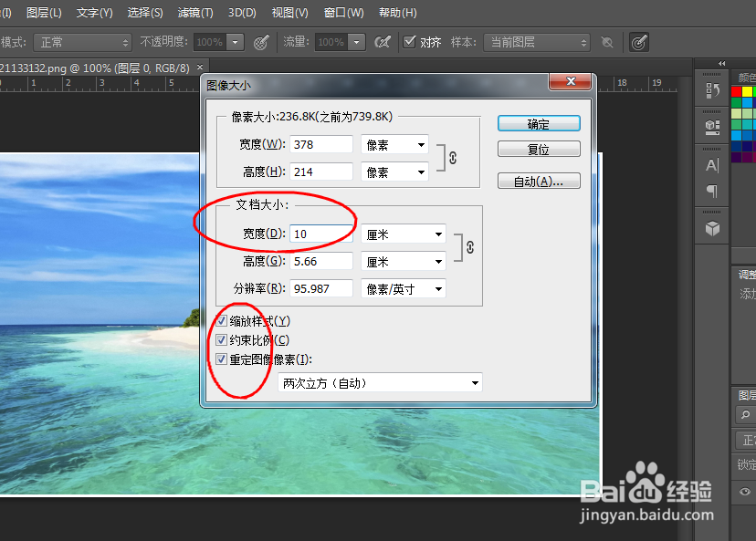Open the 样本 dropdown showing 当前图层
The width and height of the screenshot is (756, 541).
pos(537,42)
